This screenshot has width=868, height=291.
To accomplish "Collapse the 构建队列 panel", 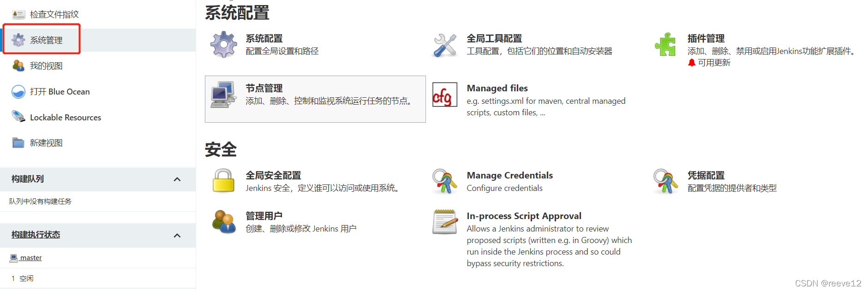I will point(177,179).
